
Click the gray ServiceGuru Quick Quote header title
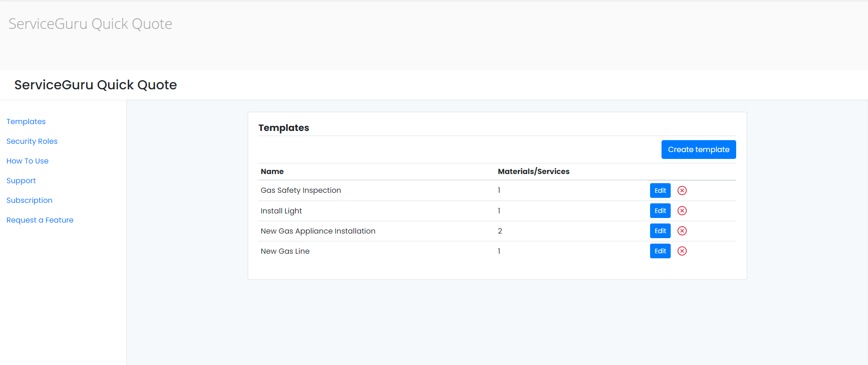click(90, 24)
